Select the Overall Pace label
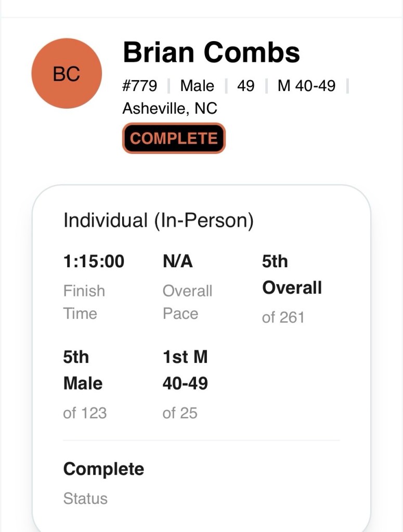Viewport: 403px width, 532px height. coord(187,302)
